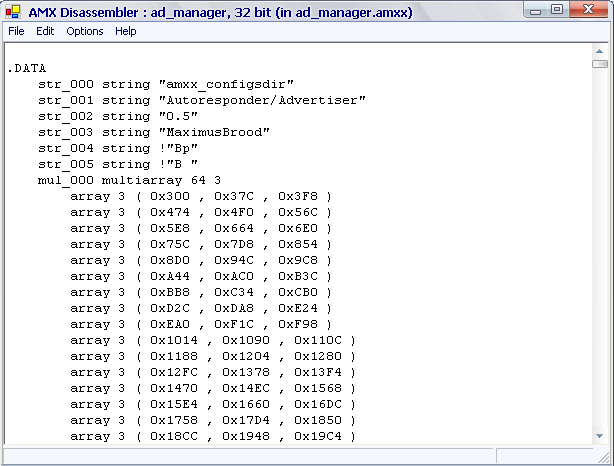Click the value 0x9C8
Viewport: 614px width, 466px height.
click(298, 260)
